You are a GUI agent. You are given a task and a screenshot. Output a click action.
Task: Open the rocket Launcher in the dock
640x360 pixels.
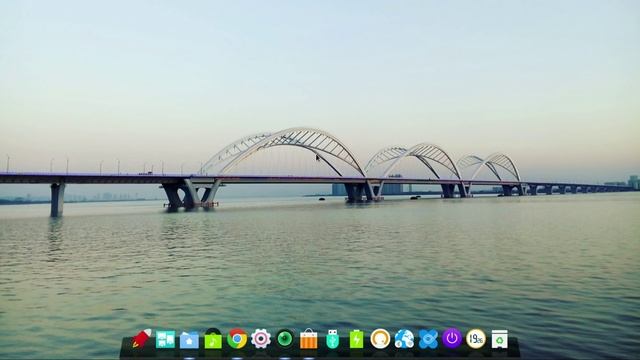point(142,339)
